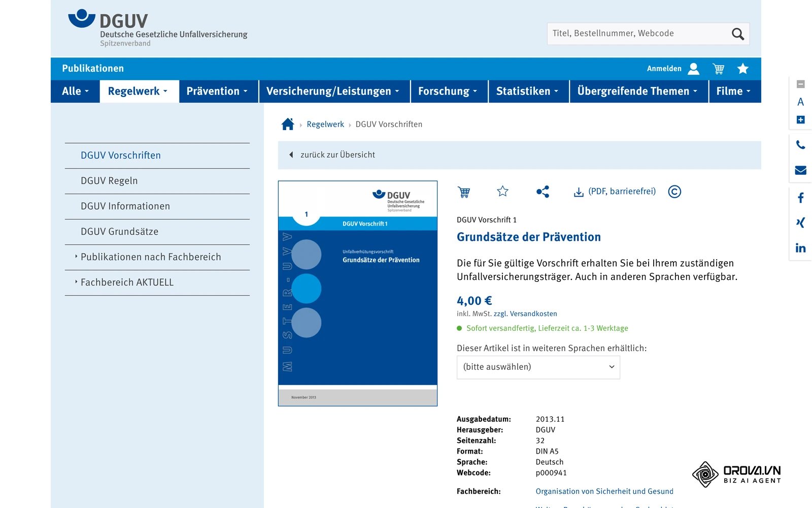Select DGUV Regeln in sidebar

click(x=157, y=181)
